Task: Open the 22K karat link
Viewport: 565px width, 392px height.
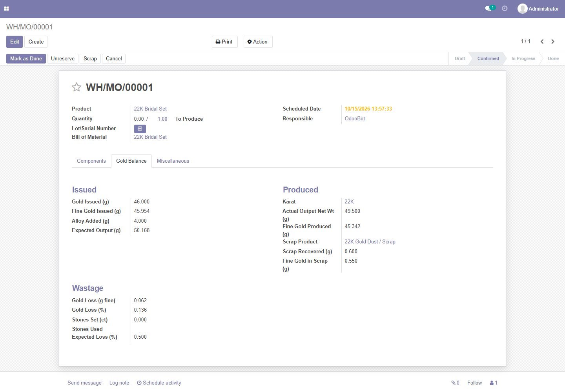Action: [x=349, y=202]
